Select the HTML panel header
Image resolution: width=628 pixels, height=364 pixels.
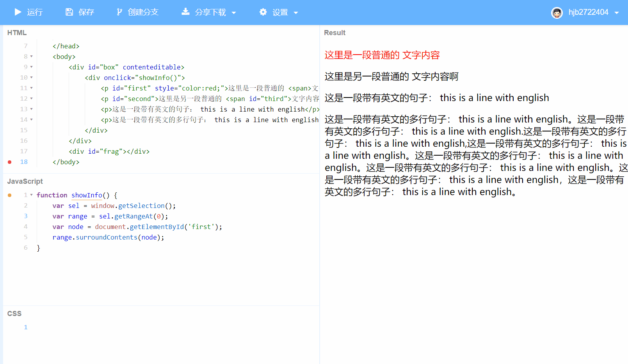coord(17,33)
